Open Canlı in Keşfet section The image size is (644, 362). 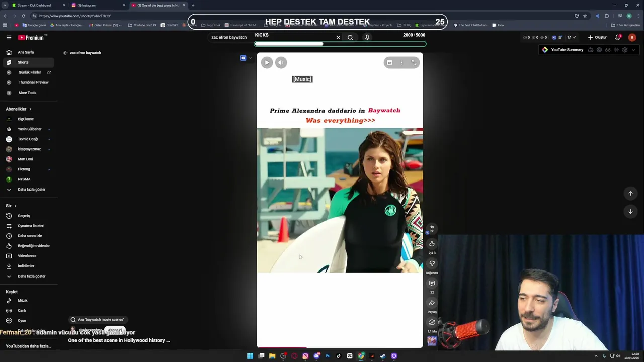(x=27, y=311)
